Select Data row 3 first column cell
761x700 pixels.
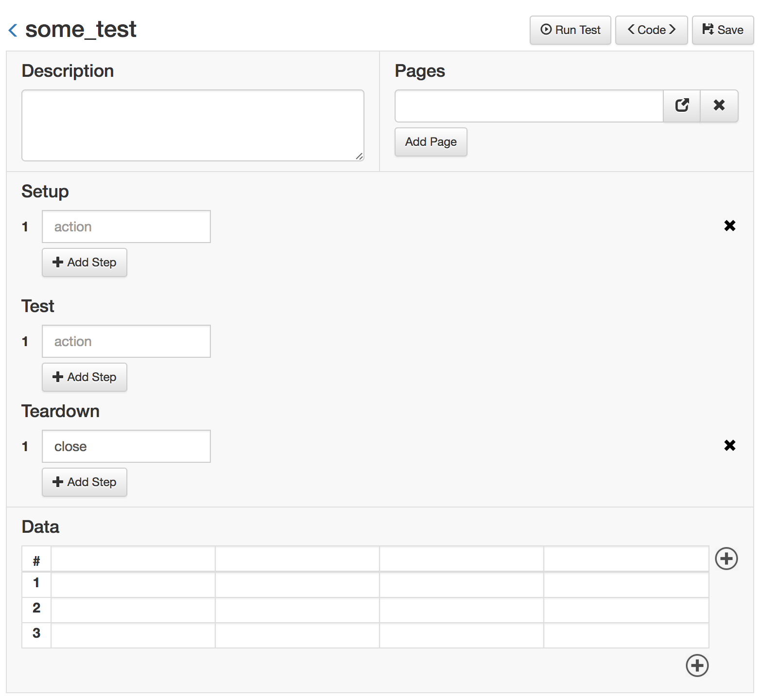click(x=133, y=635)
